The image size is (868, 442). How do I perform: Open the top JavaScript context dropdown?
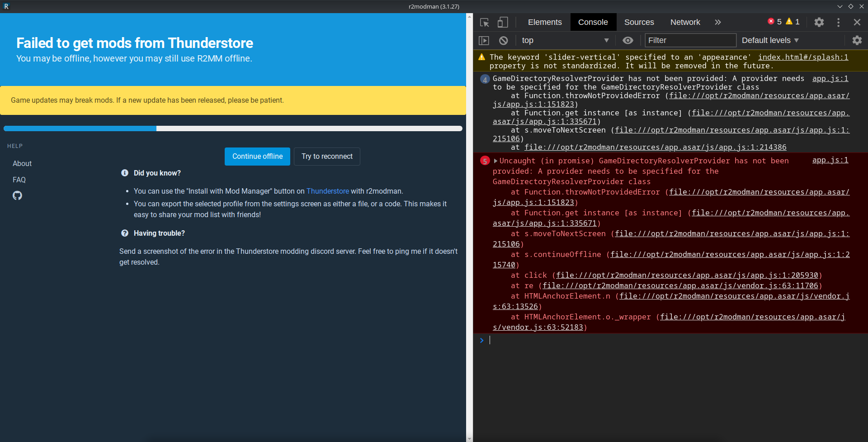click(x=565, y=40)
